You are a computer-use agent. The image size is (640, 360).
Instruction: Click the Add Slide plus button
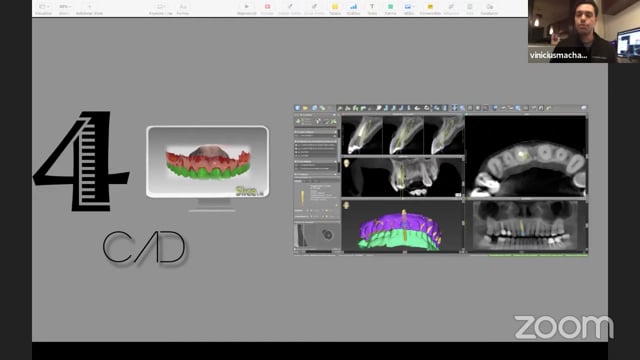pyautogui.click(x=89, y=7)
